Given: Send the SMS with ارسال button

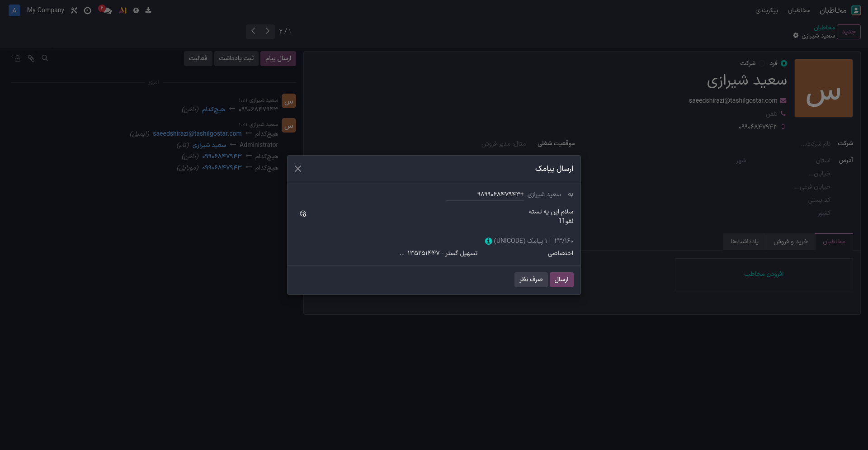Looking at the screenshot, I should 561,279.
